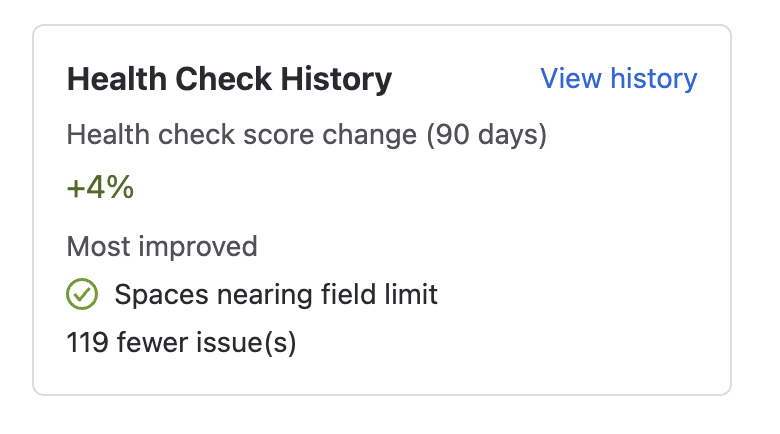Click the "field limit" words in the improved item
The image size is (780, 434).
click(x=385, y=295)
